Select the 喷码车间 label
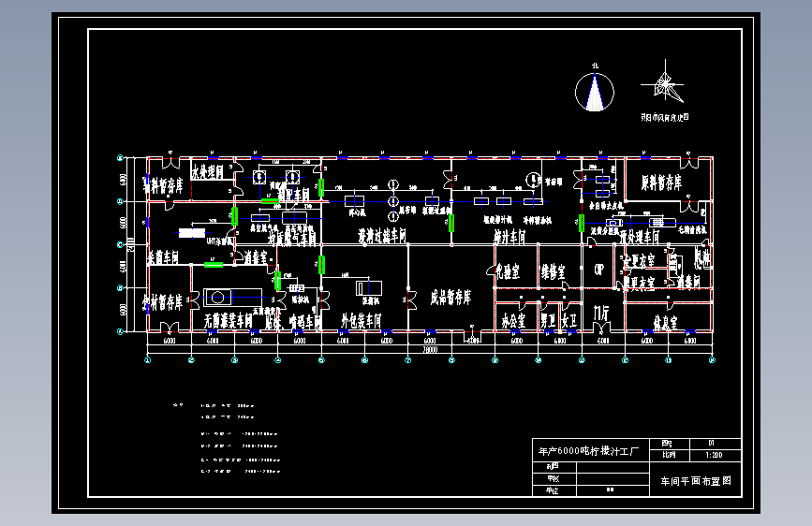This screenshot has height=526, width=812. pos(304,322)
